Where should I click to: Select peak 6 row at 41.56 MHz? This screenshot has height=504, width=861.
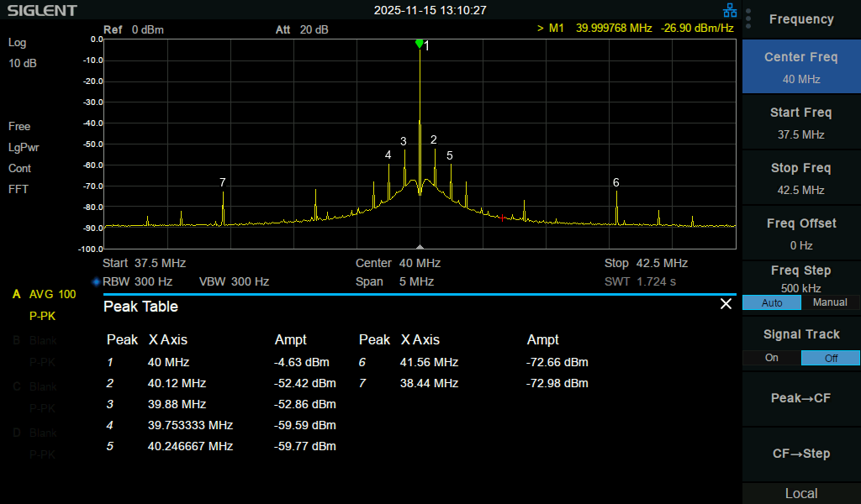474,363
